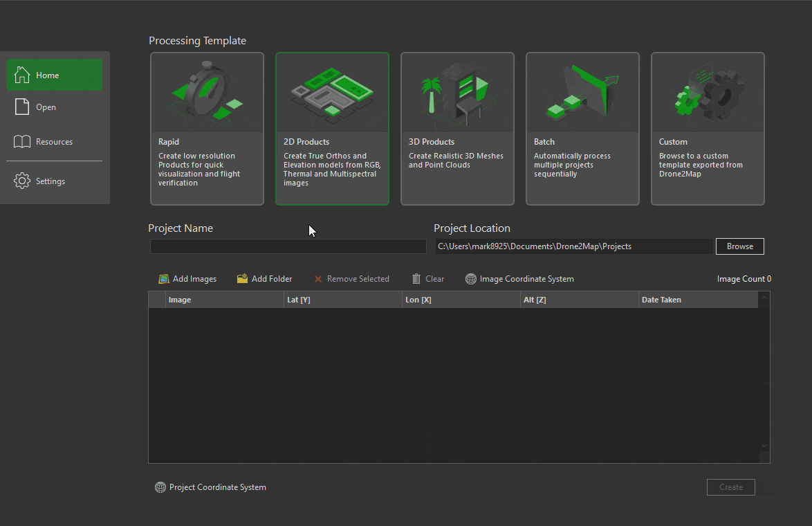Select the Batch processing template
The image size is (812, 526).
(x=582, y=129)
